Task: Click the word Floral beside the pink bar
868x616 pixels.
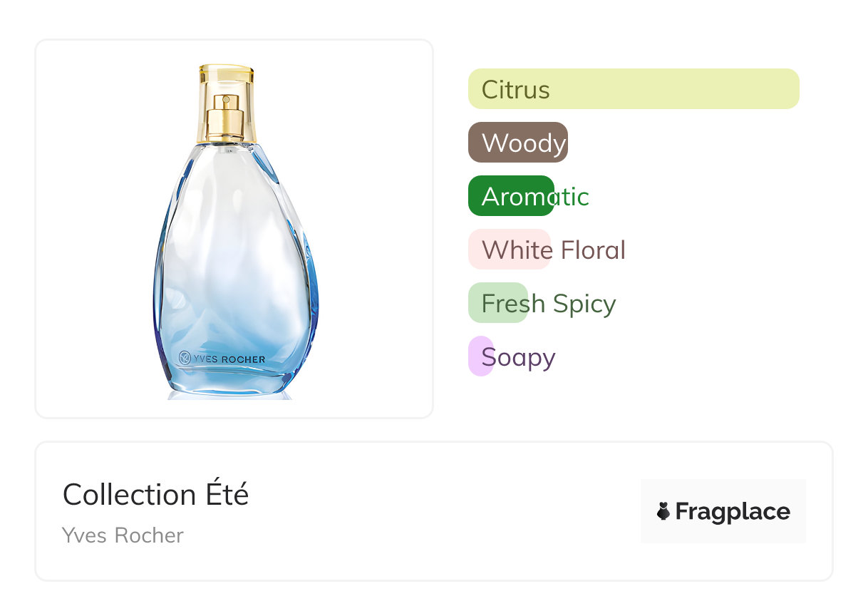Action: tap(593, 250)
